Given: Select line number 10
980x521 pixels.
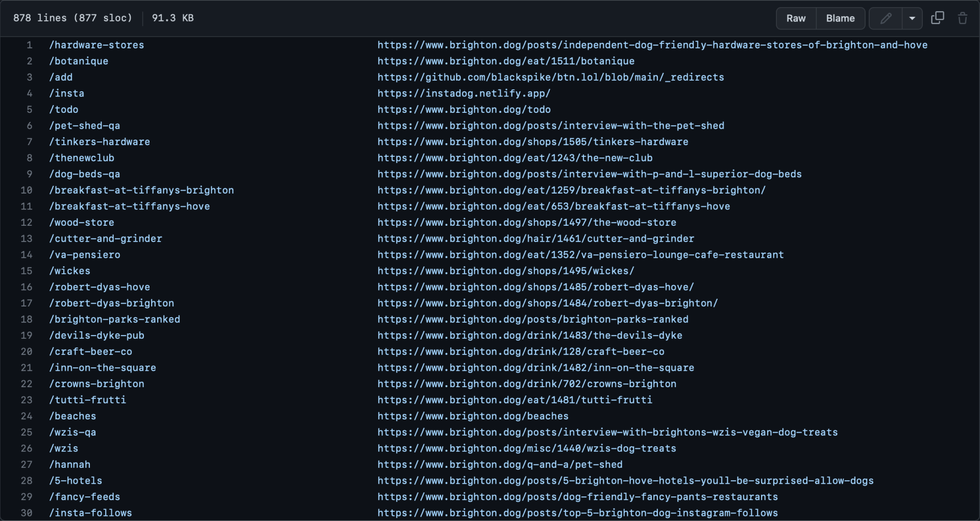Looking at the screenshot, I should point(26,190).
